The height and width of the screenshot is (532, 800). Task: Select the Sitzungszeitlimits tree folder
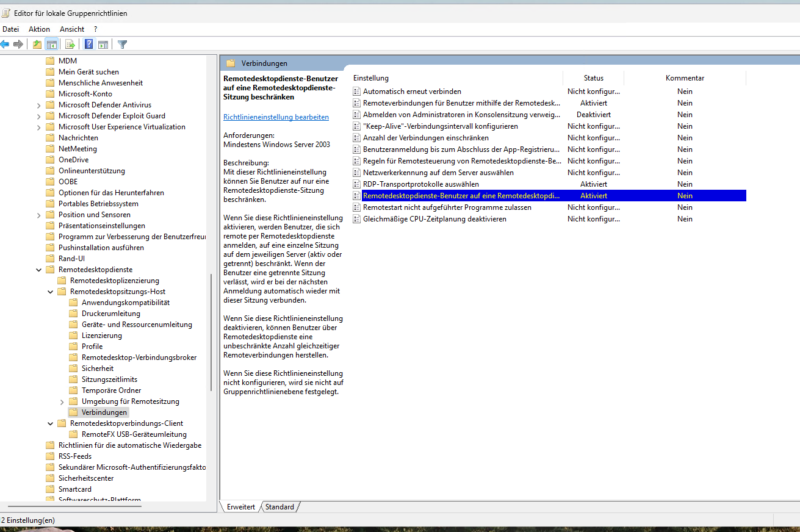click(x=110, y=379)
